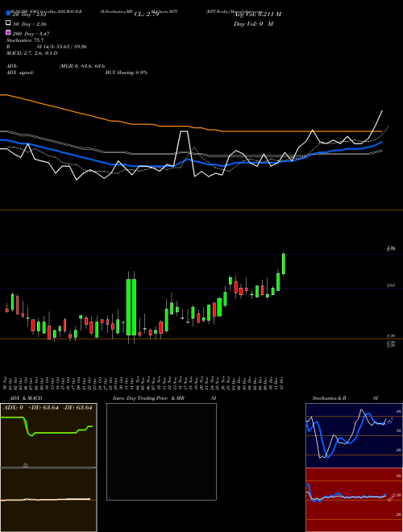The image size is (403, 532).
Task: Click the '30 Sep' first date label
Action: click(x=6, y=383)
